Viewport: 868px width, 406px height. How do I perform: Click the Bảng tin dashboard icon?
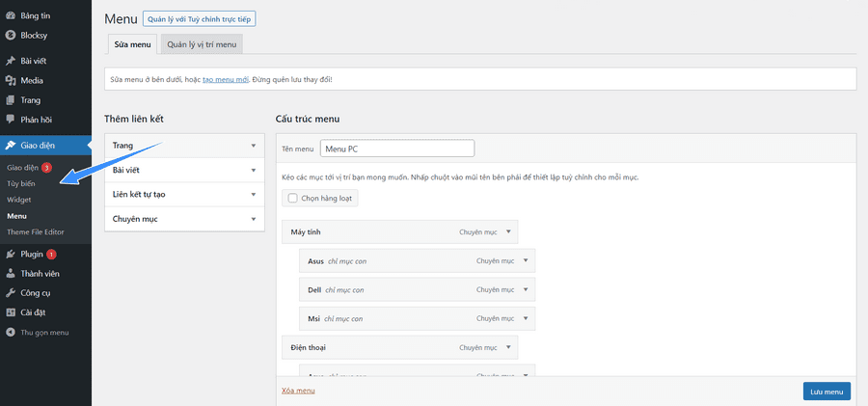(11, 15)
